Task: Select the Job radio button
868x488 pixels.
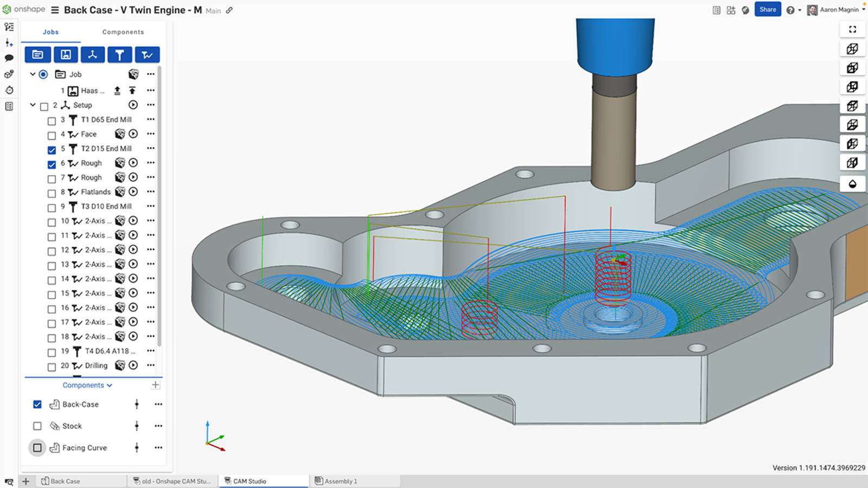Action: (x=43, y=74)
